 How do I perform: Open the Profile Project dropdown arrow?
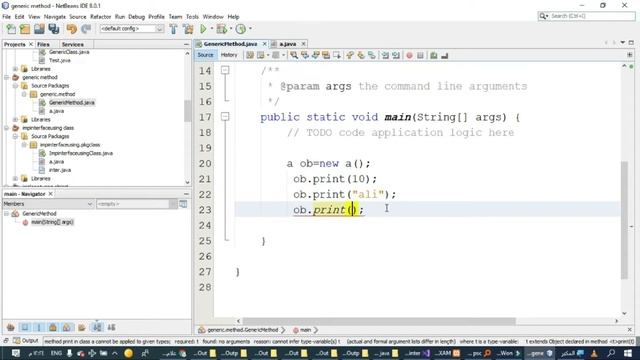(x=250, y=29)
